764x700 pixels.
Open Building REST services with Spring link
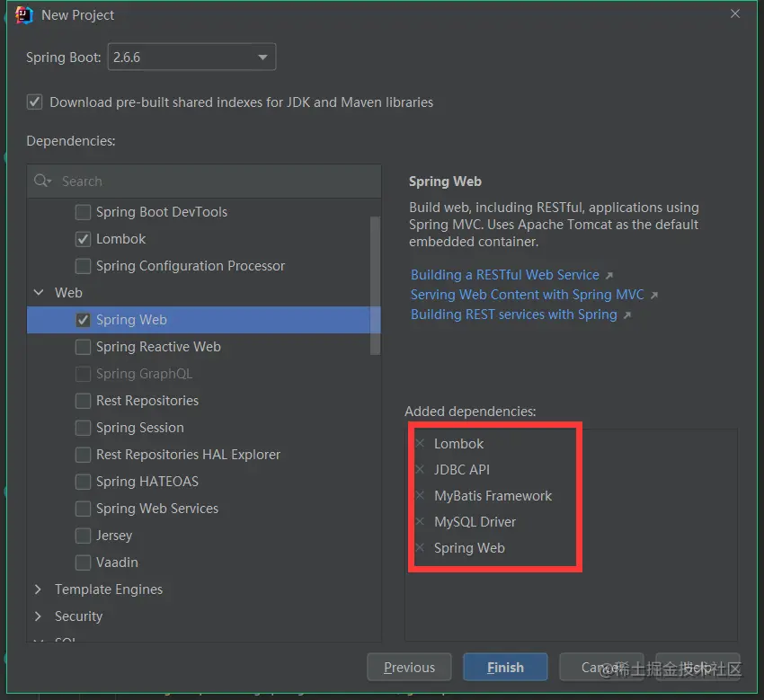click(x=514, y=315)
